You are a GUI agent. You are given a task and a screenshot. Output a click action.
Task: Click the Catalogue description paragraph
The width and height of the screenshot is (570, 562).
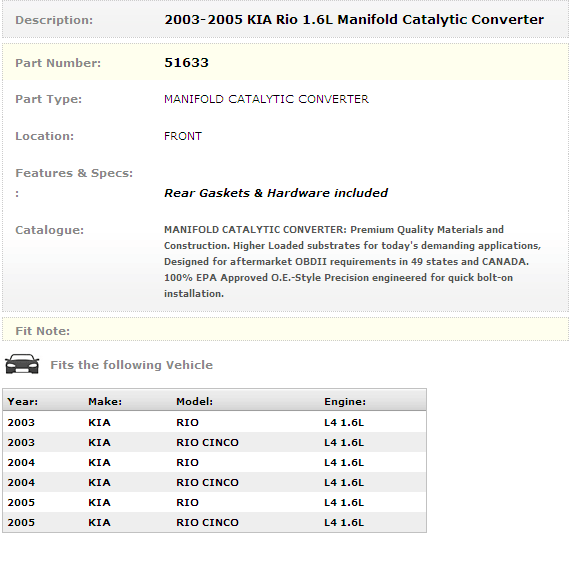click(x=352, y=261)
